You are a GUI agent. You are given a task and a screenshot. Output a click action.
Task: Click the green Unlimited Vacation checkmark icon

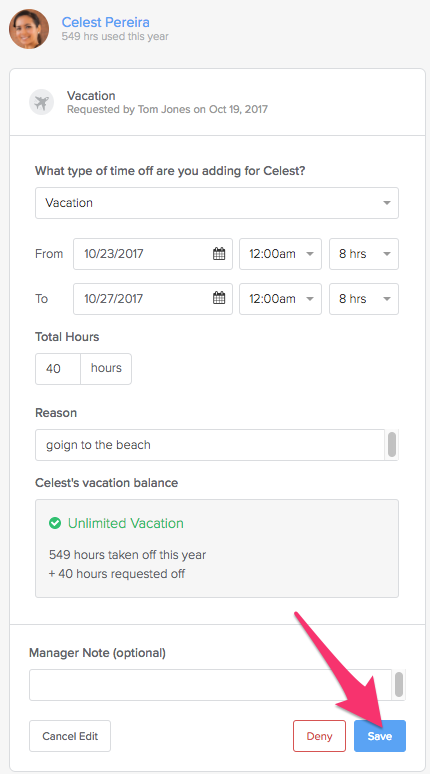click(x=55, y=523)
